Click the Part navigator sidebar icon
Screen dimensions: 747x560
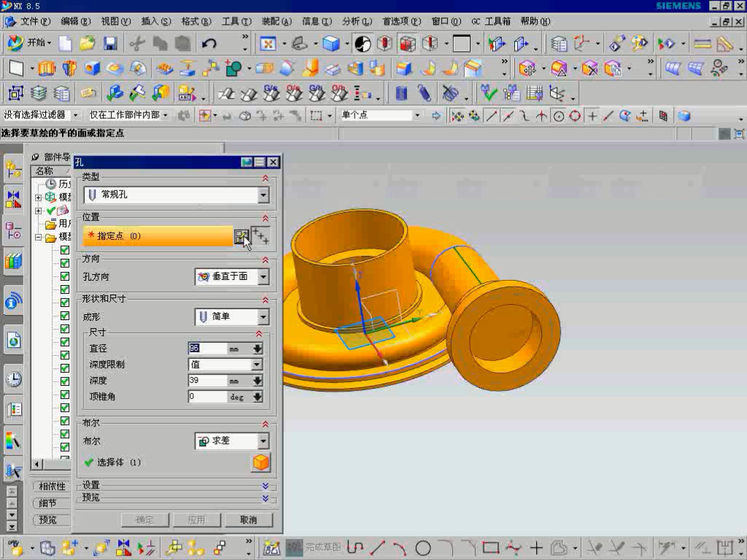(13, 231)
